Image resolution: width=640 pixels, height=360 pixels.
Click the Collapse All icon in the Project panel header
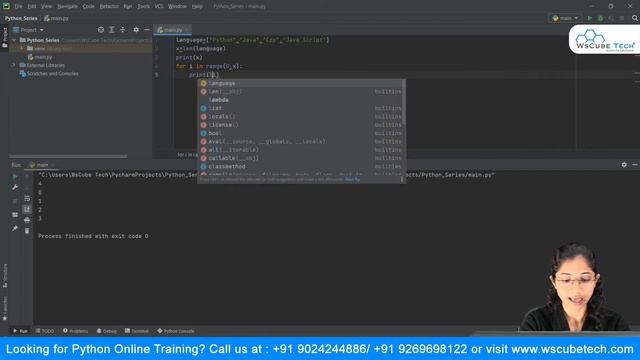[x=122, y=30]
